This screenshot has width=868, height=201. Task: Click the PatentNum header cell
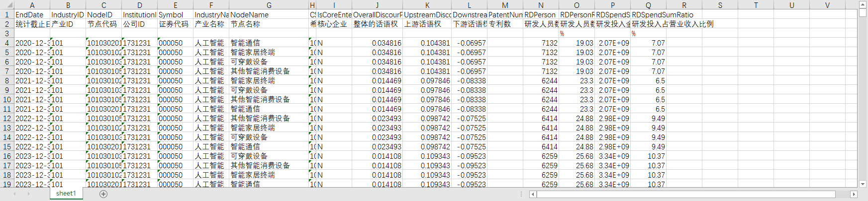[x=505, y=15]
